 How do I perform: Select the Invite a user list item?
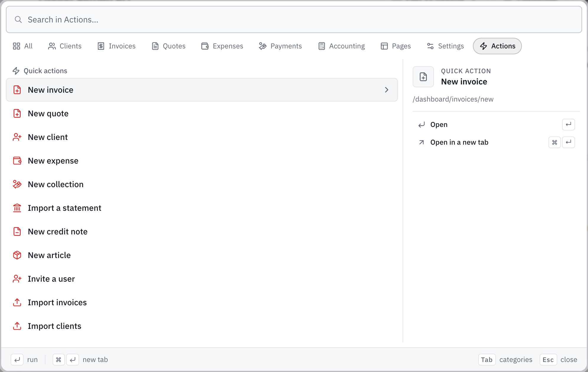(x=202, y=279)
